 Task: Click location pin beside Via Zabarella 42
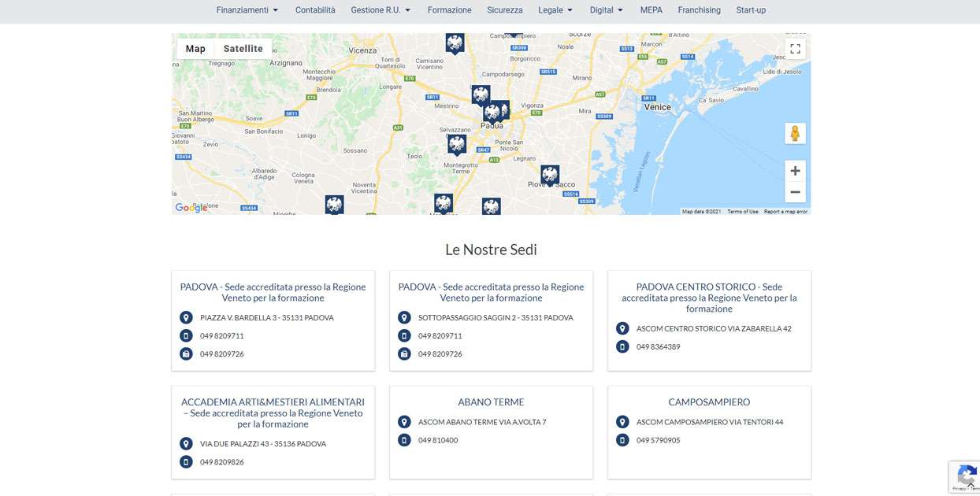coord(622,329)
